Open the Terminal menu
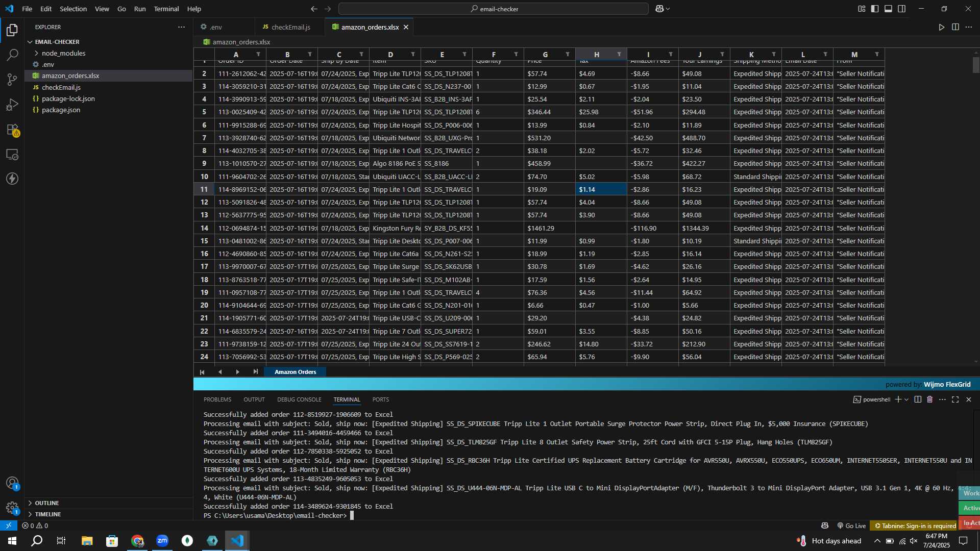This screenshot has height=551, width=980. click(166, 9)
